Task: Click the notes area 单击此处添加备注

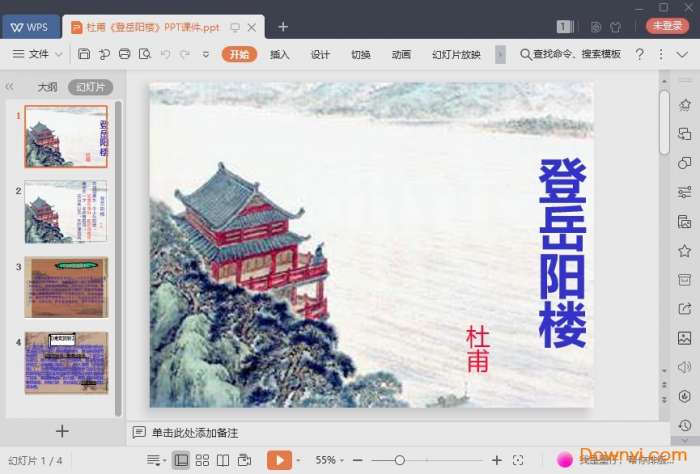Action: click(195, 432)
